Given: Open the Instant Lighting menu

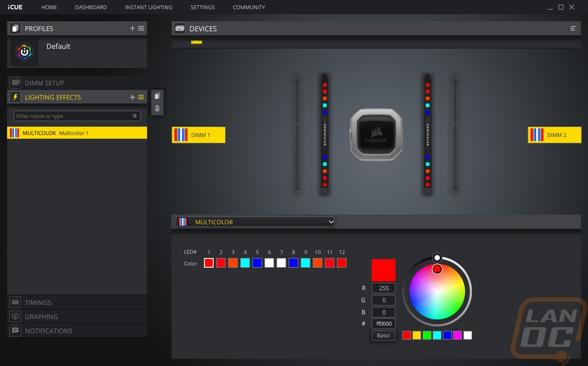Looking at the screenshot, I should (149, 7).
